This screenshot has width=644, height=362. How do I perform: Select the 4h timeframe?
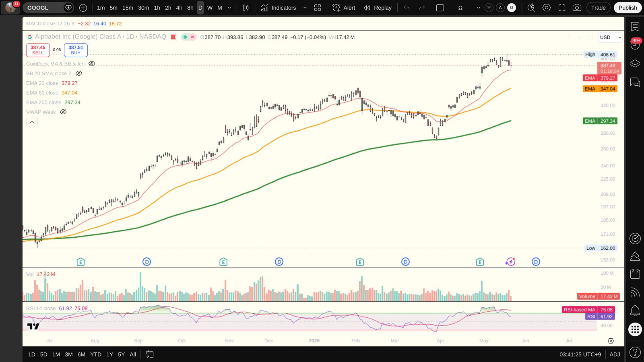point(179,8)
